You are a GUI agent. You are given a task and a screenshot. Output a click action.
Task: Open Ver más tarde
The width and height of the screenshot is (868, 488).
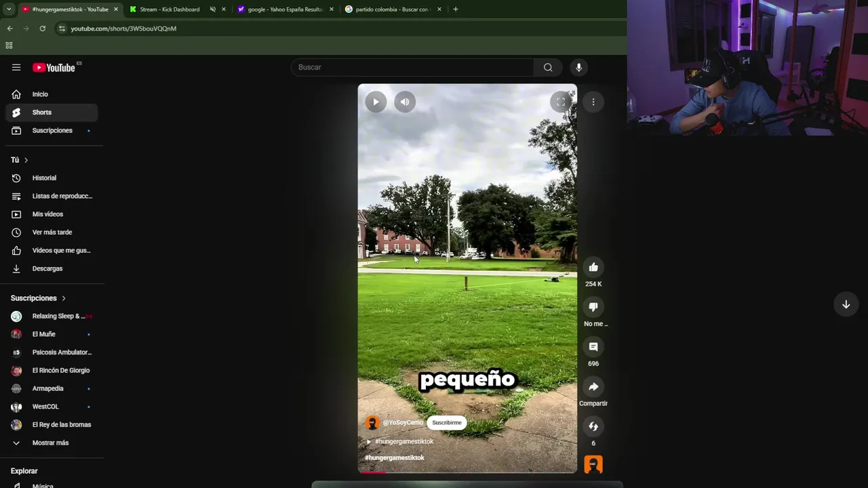[x=52, y=232]
